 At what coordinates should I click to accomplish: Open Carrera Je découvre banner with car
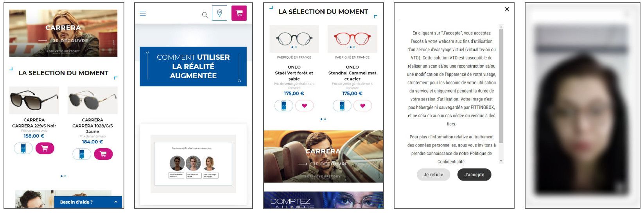point(323,157)
